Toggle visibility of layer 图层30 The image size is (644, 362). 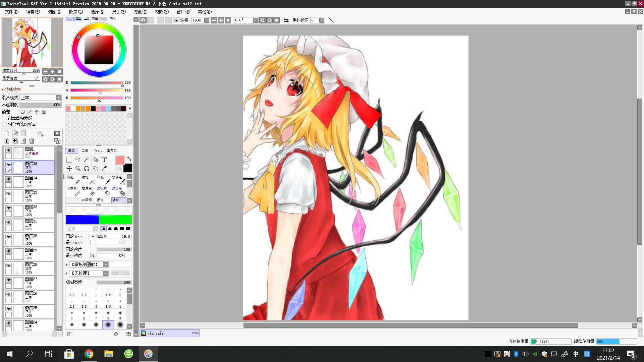point(8,237)
